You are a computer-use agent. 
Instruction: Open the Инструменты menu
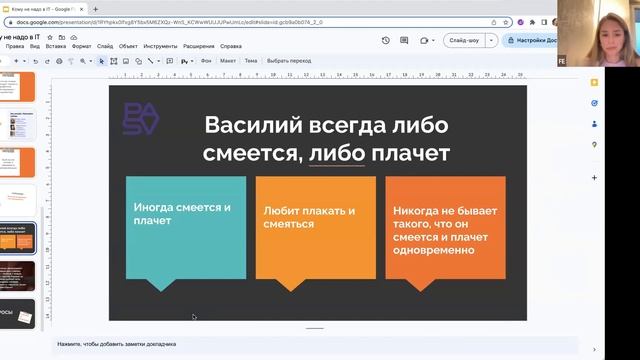[160, 46]
